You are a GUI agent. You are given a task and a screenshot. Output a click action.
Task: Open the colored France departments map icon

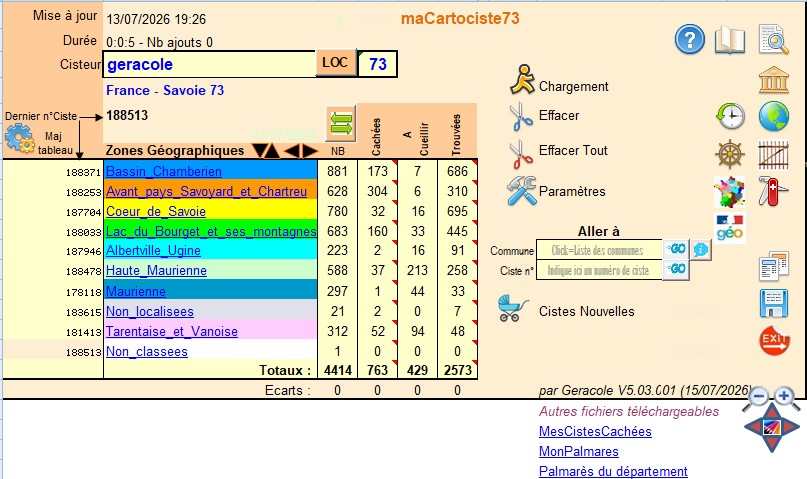pos(729,191)
